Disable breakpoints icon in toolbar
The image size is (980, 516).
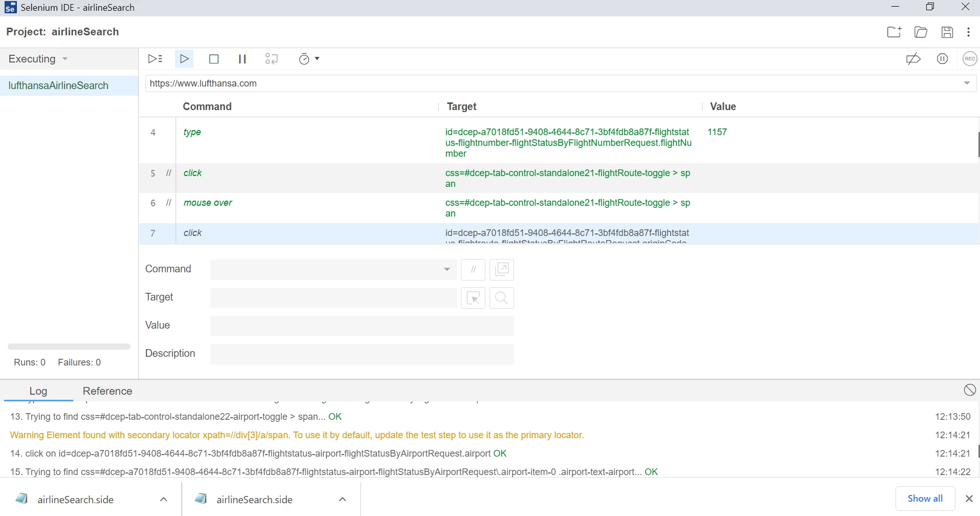point(913,59)
